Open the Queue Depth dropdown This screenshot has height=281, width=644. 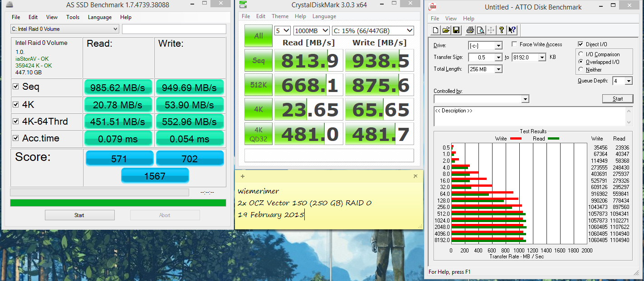coord(628,81)
